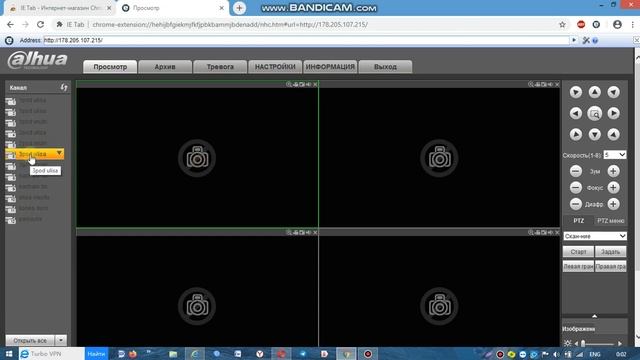Toggle audio in the bottom-left video pane
Viewport: 640px width, 360px height.
pyautogui.click(x=309, y=232)
